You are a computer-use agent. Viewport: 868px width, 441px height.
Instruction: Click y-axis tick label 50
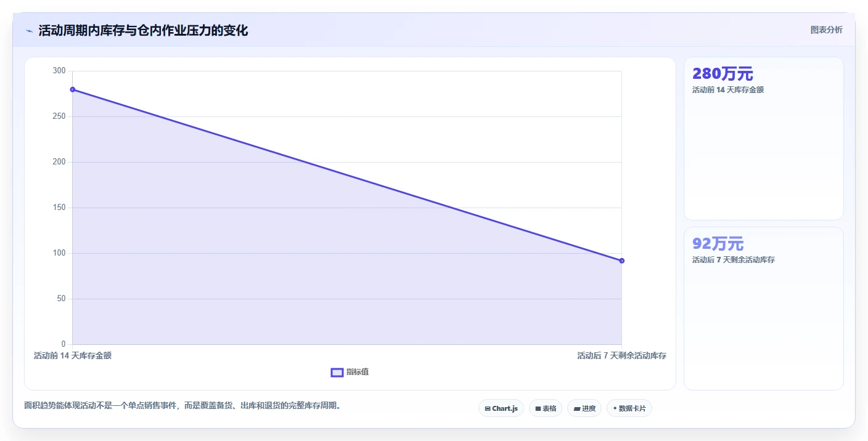[x=61, y=299]
